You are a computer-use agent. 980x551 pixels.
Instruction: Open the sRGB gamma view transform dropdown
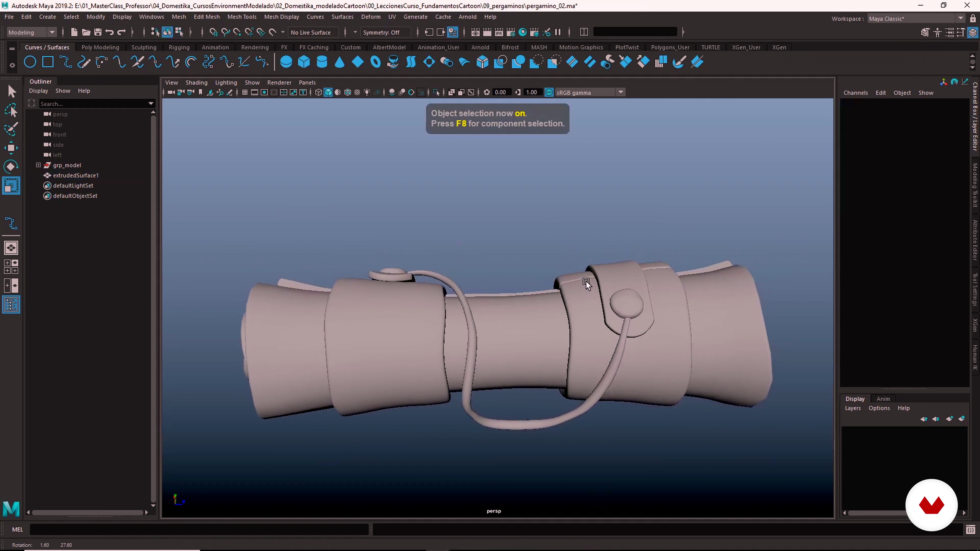pos(620,92)
